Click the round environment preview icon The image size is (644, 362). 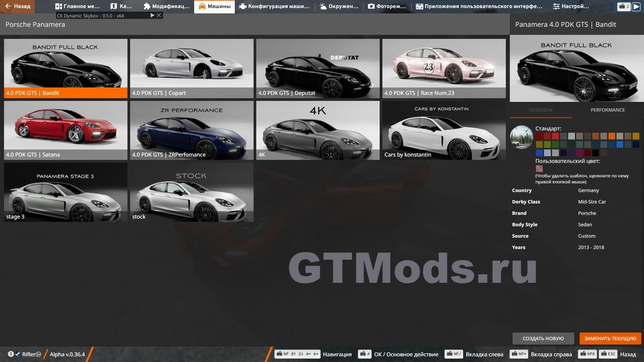tap(521, 137)
